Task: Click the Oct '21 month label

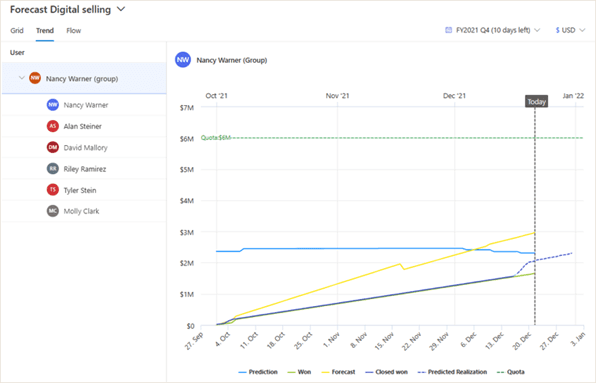Action: (x=216, y=96)
